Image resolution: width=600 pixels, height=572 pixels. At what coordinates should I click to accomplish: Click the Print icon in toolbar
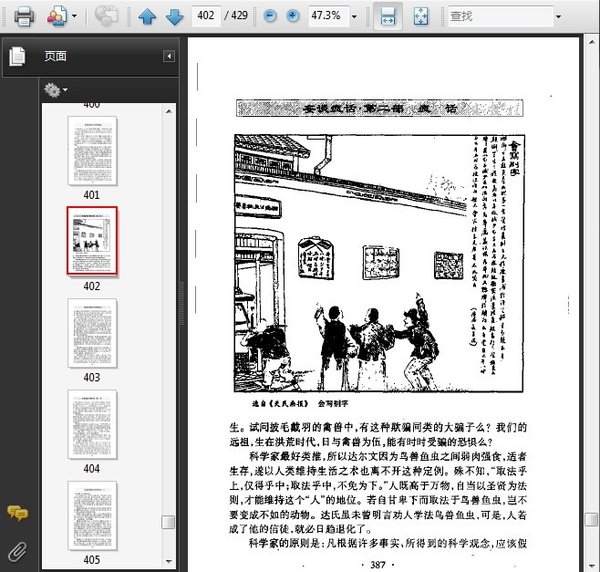tap(24, 16)
